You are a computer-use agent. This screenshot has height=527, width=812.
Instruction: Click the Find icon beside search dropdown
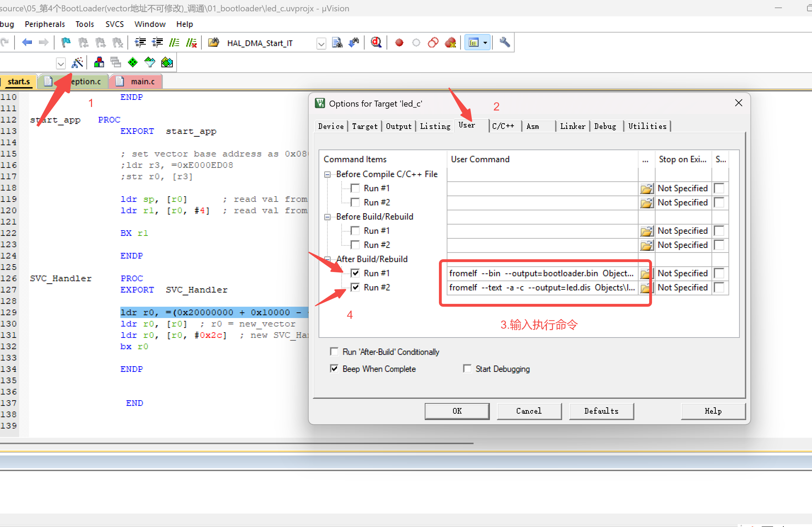(337, 42)
